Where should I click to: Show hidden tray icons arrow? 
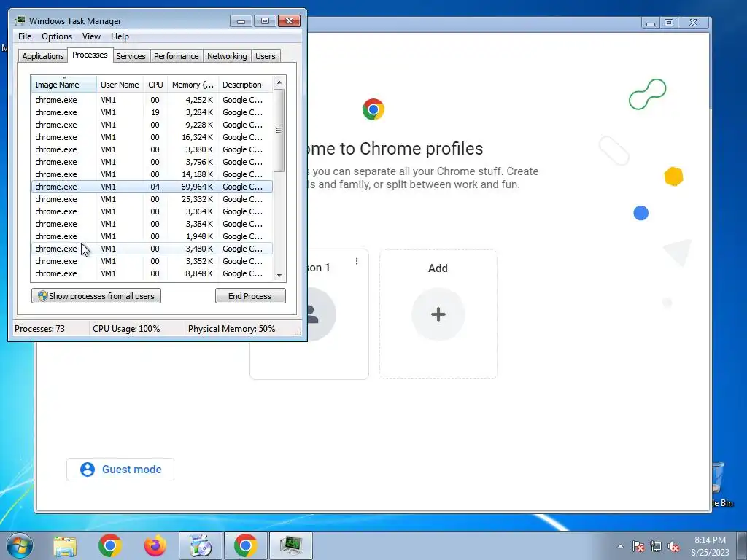[620, 546]
